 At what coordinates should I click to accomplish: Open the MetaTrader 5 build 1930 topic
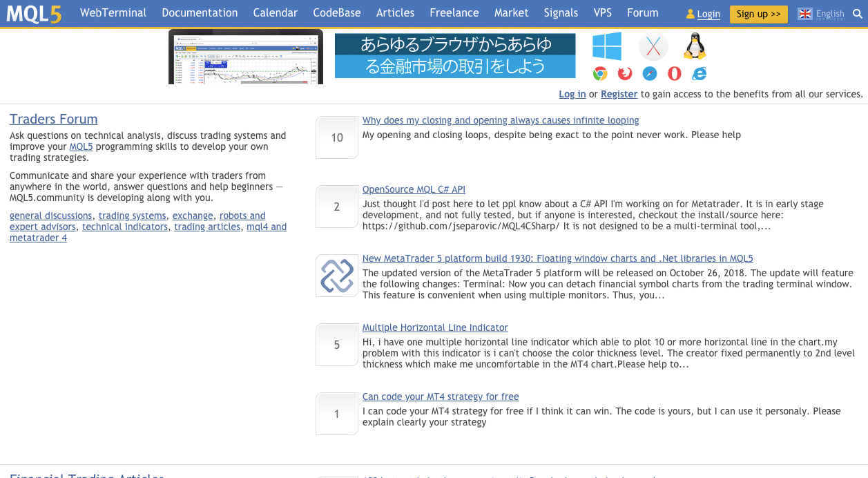(x=558, y=258)
